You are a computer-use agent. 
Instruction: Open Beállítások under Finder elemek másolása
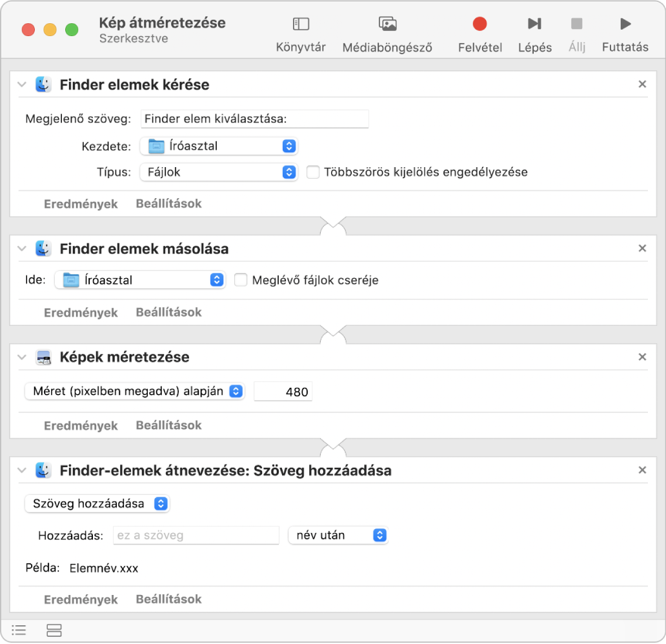tap(168, 312)
